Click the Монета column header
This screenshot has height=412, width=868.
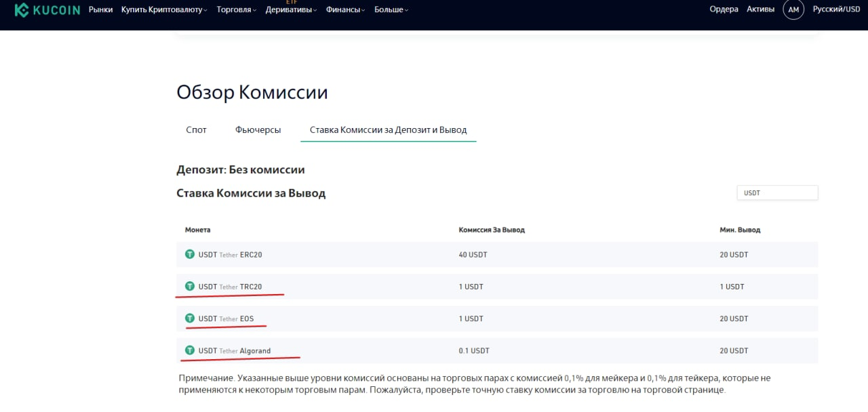pos(197,230)
